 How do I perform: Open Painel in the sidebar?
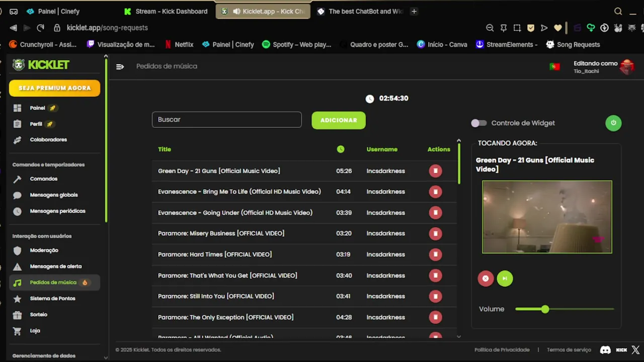[37, 108]
